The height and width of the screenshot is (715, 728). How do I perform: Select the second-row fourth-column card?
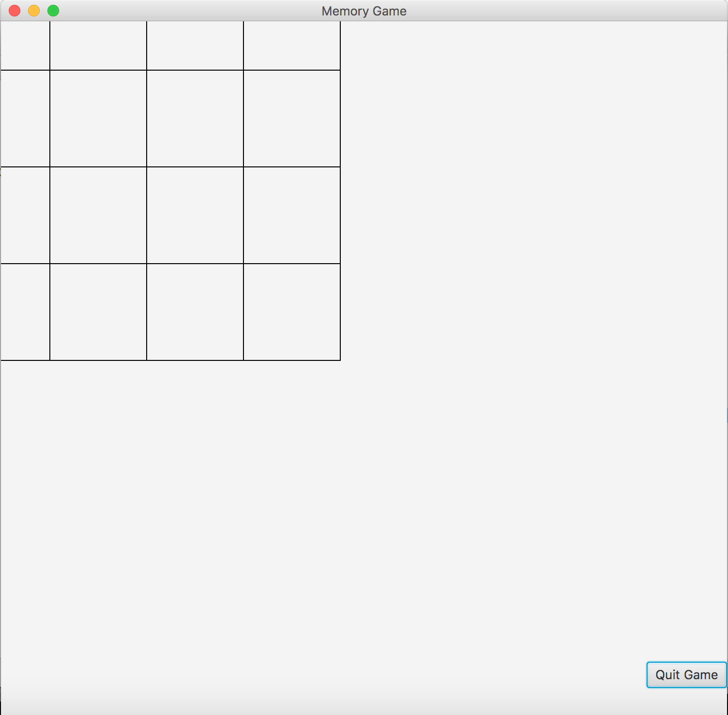point(292,119)
